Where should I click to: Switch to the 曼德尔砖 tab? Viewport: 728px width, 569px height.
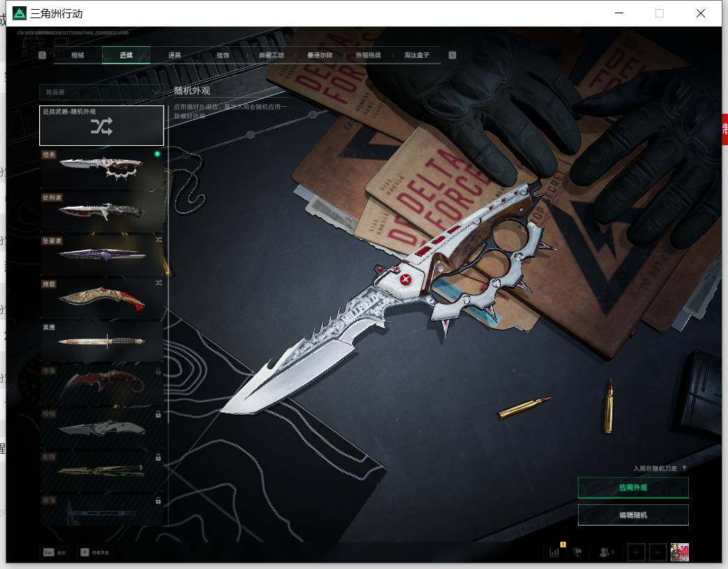320,55
